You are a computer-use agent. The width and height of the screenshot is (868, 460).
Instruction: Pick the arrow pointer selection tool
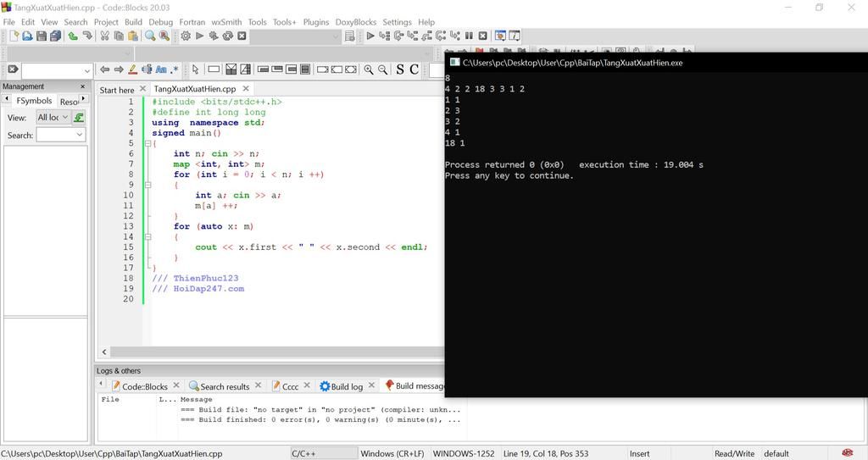coord(196,69)
